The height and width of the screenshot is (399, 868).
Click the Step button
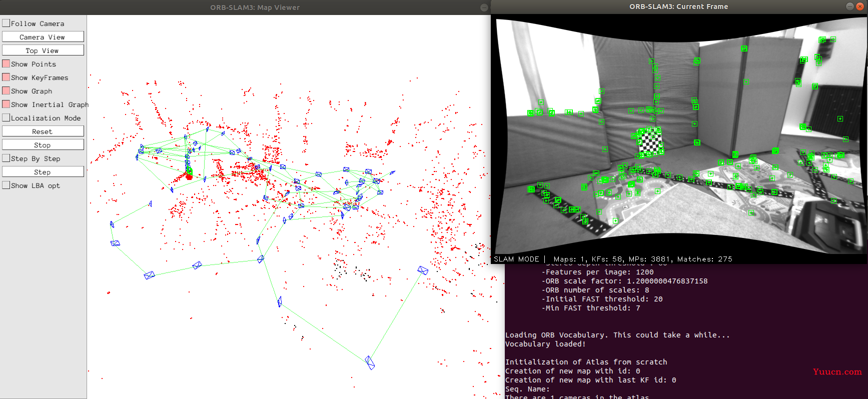[43, 172]
